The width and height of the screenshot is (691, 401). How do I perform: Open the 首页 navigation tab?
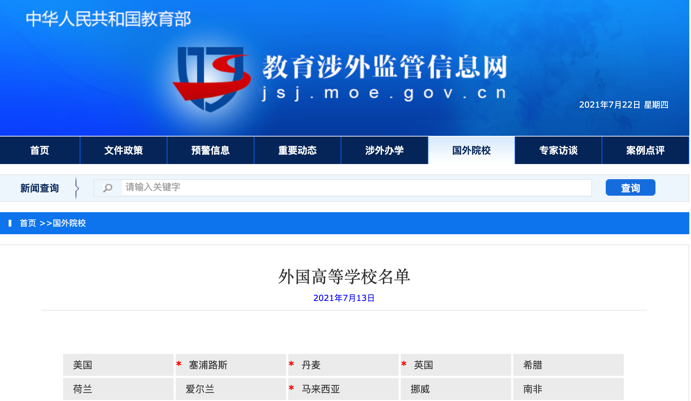pos(40,151)
